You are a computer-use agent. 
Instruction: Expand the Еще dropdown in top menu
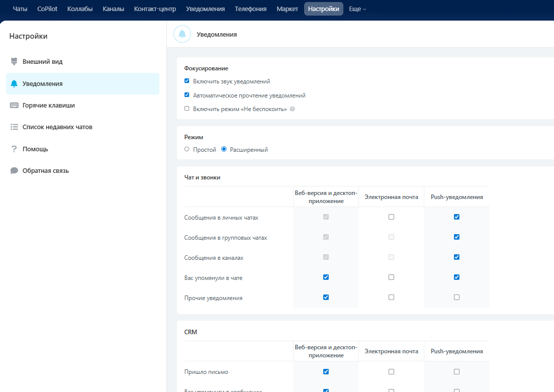click(x=357, y=9)
